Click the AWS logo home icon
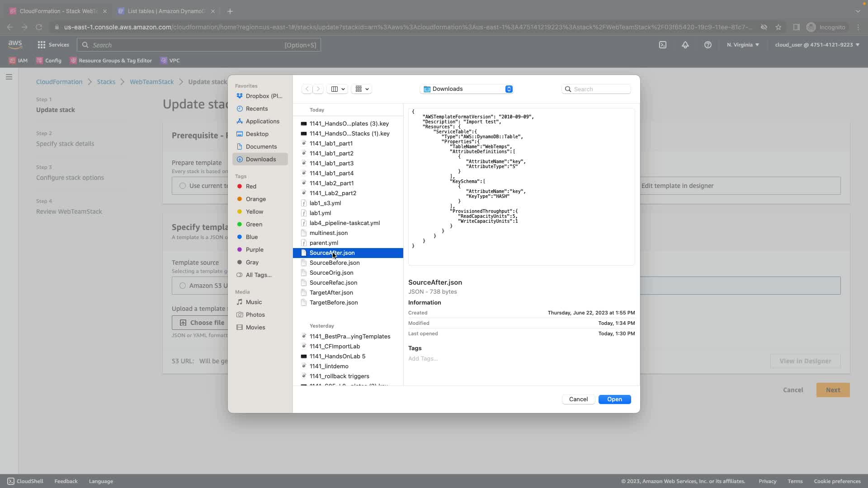The image size is (868, 488). point(15,44)
